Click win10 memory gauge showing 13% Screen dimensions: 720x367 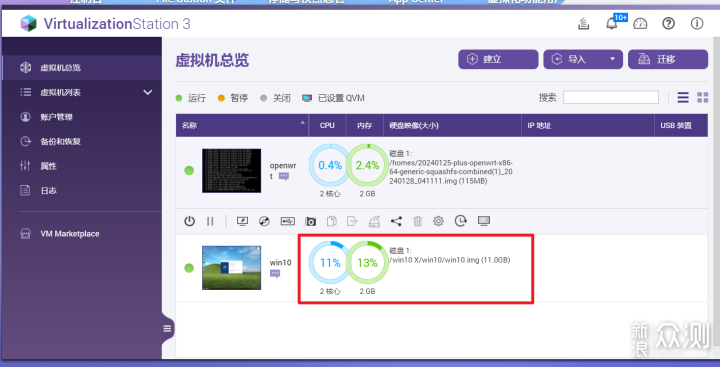[x=367, y=263]
